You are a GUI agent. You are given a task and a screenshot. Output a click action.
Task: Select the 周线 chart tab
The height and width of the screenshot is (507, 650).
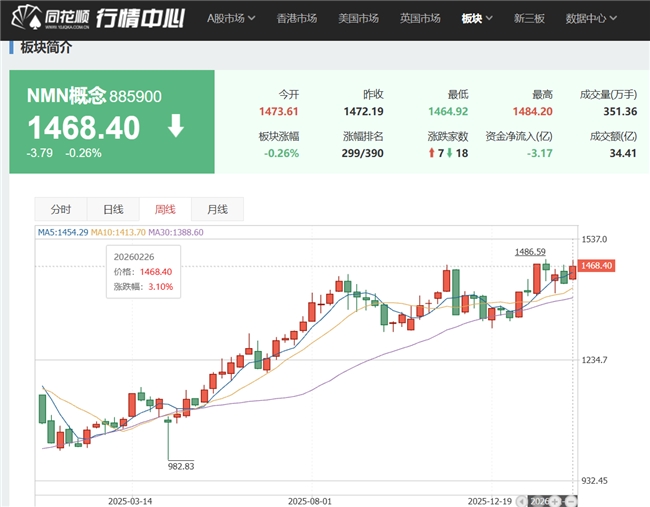click(165, 209)
